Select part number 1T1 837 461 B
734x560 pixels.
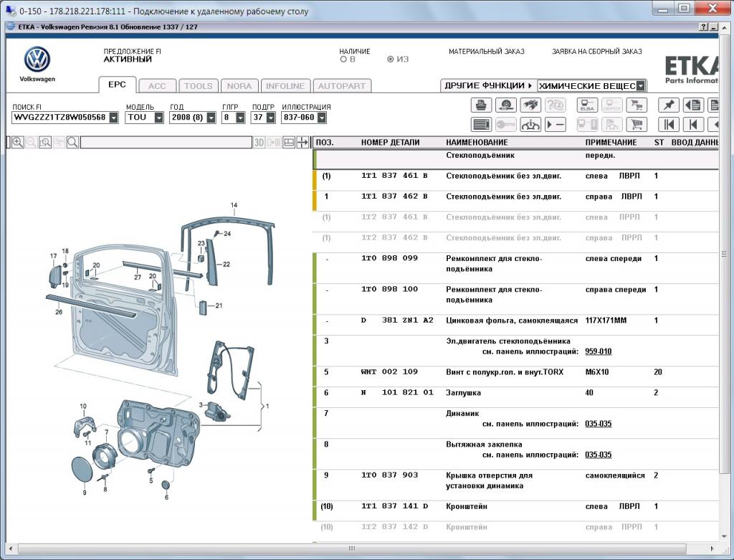394,176
